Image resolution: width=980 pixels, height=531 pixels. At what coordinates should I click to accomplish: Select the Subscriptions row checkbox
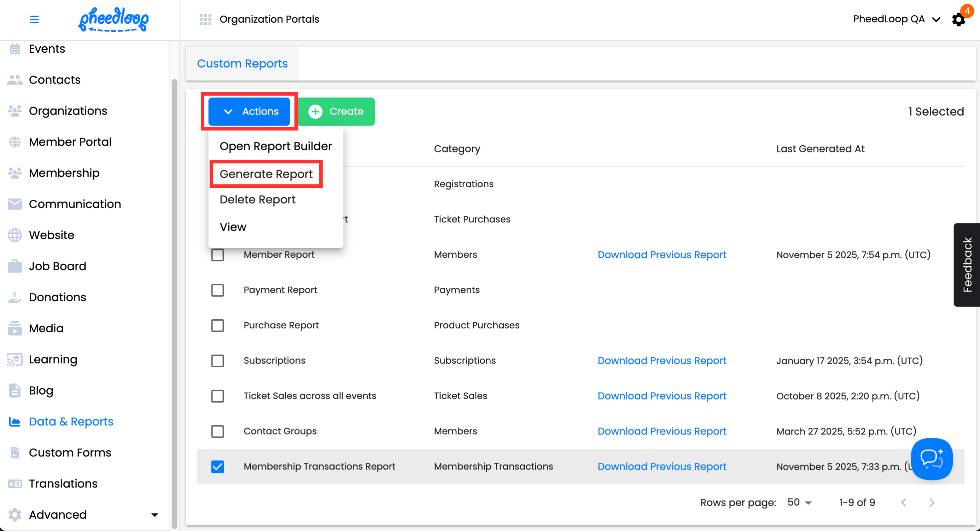click(218, 361)
